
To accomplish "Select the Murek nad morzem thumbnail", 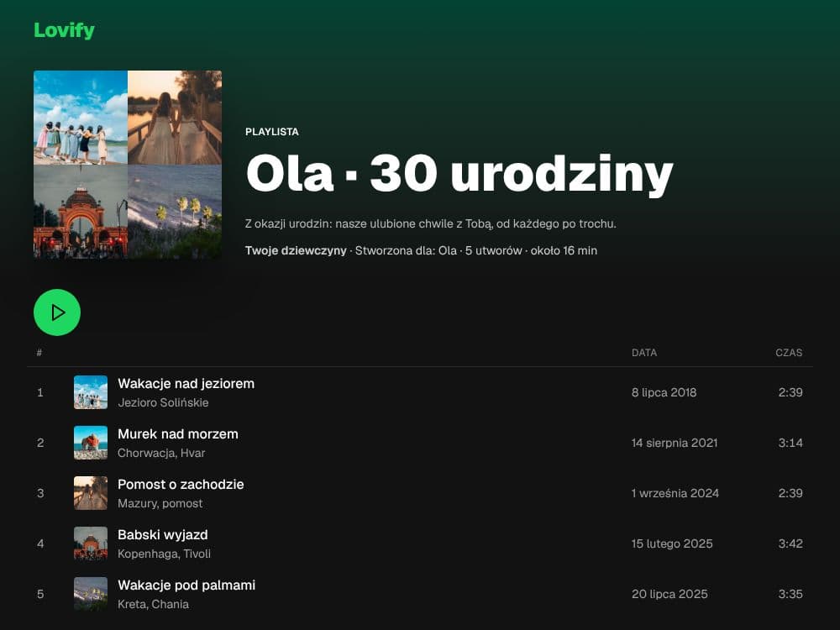I will click(91, 443).
